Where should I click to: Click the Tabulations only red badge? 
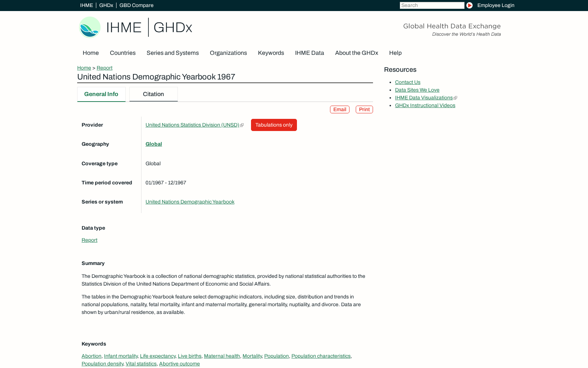tap(274, 125)
